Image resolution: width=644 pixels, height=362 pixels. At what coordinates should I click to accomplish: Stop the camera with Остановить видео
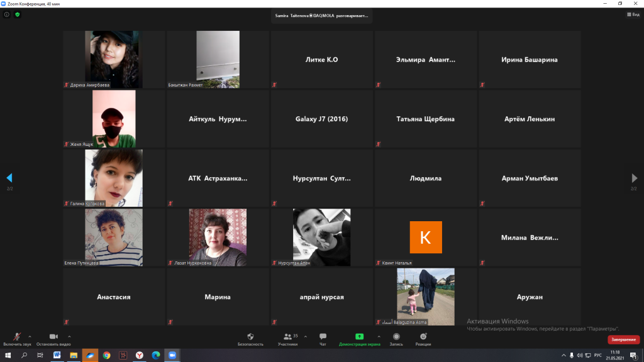(53, 338)
